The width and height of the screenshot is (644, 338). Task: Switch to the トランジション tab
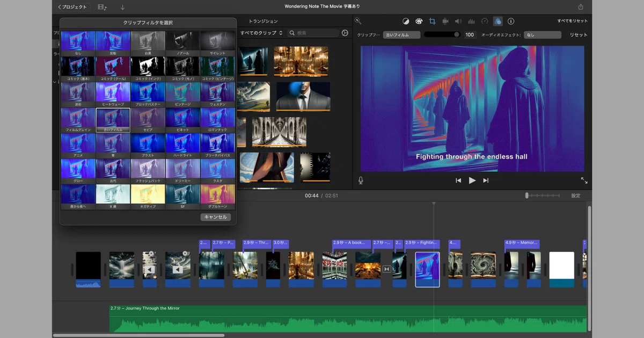tap(263, 21)
